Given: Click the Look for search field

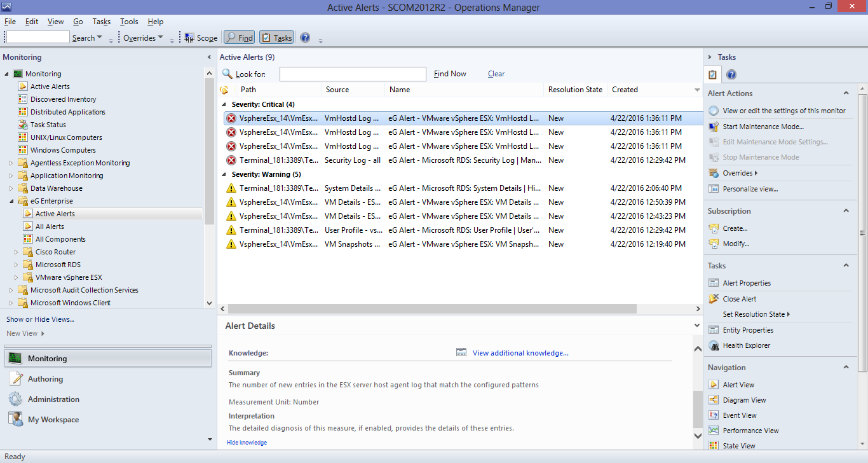Looking at the screenshot, I should coord(353,74).
